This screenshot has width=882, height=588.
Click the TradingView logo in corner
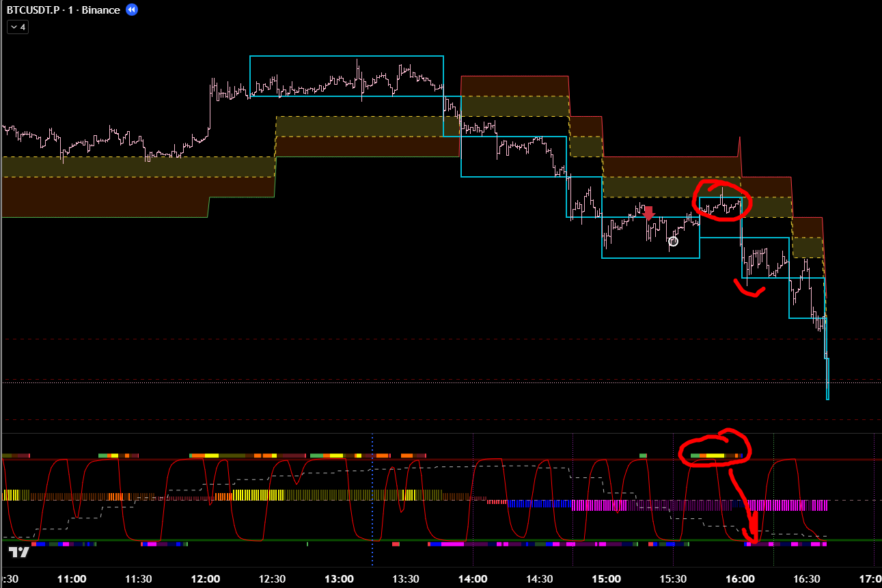pyautogui.click(x=19, y=552)
